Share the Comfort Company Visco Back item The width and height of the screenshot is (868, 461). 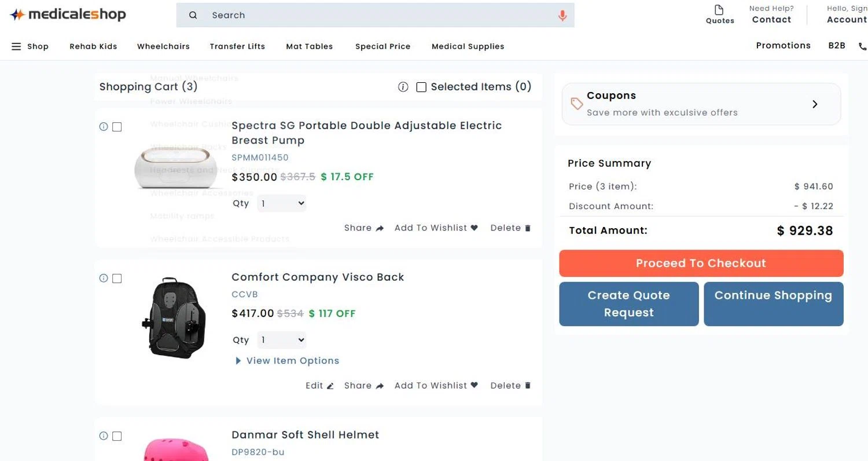point(364,386)
